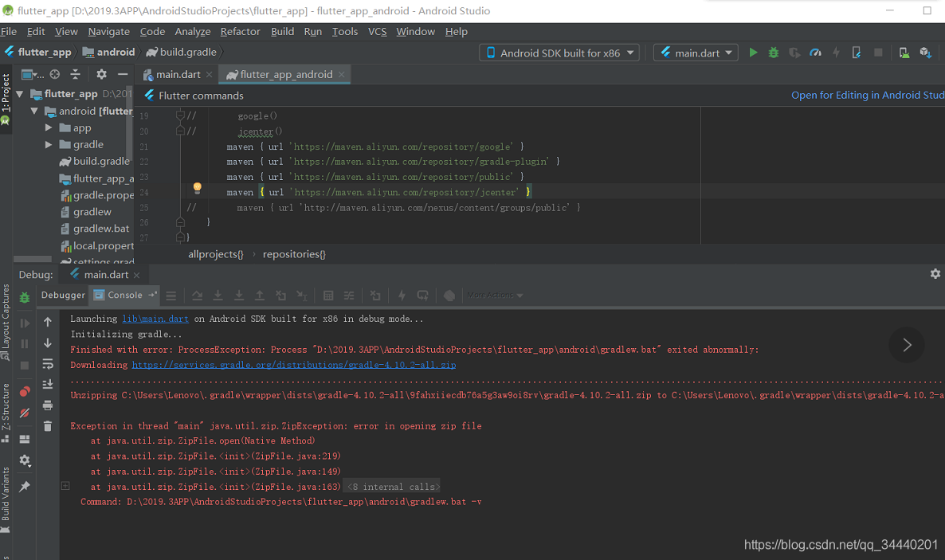
Task: Collapse all in the Project panel
Action: click(x=76, y=74)
